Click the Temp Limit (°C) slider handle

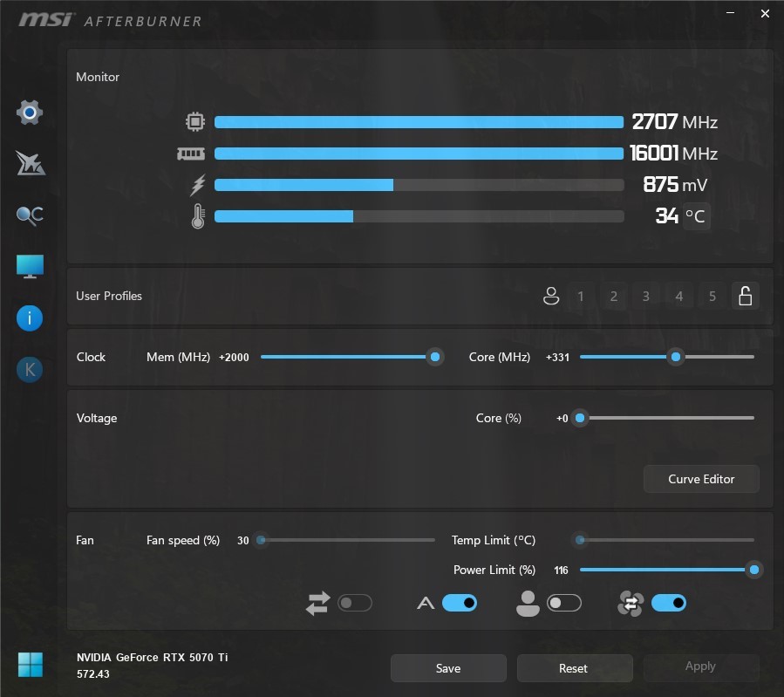[x=580, y=540]
